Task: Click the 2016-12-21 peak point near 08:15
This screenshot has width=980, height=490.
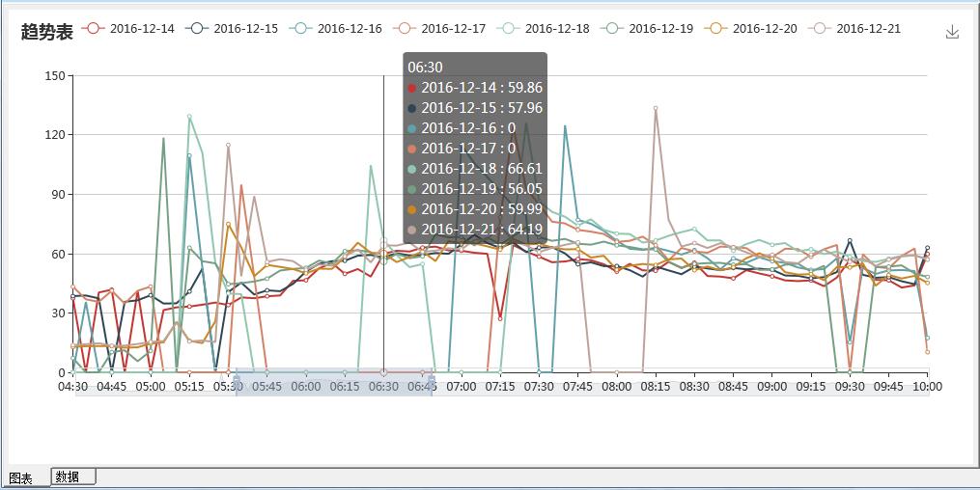Action: pos(655,108)
